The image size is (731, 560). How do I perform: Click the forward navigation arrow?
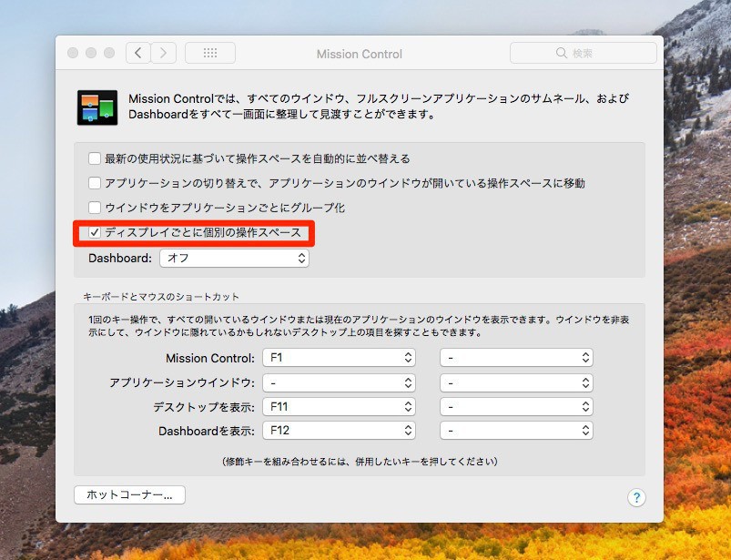click(x=163, y=53)
